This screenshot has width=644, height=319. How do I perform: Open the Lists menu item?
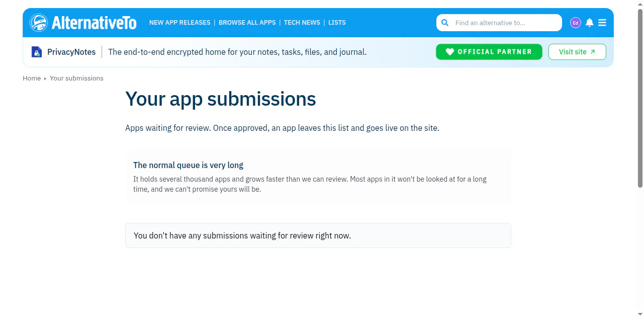tap(337, 23)
